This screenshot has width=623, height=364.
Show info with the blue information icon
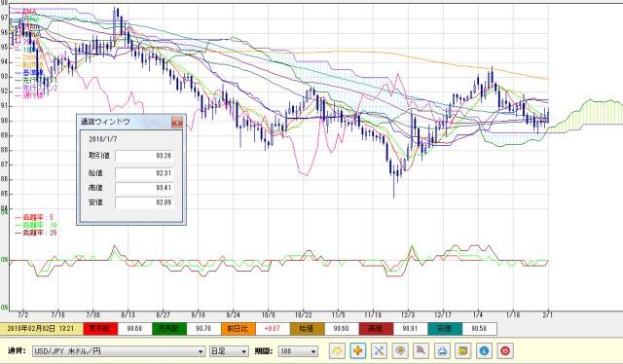[484, 351]
